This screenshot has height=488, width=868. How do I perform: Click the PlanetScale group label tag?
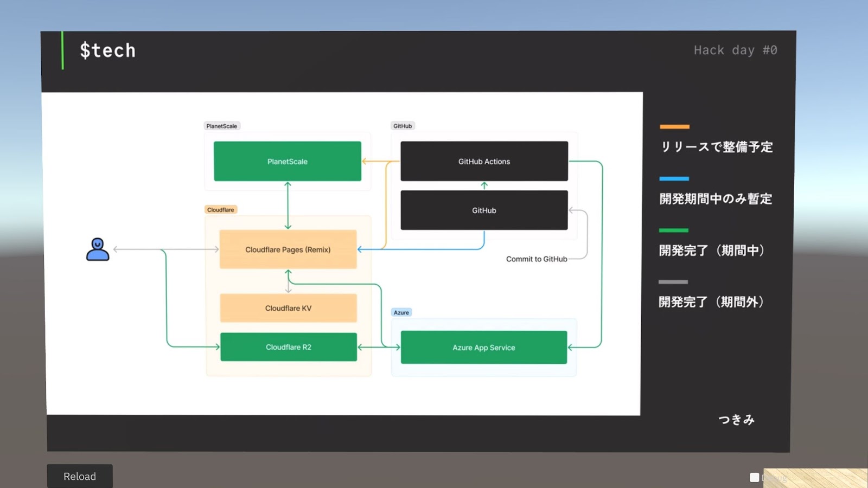coord(222,126)
